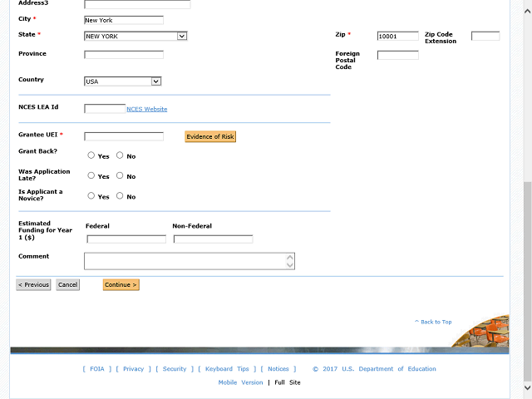532x399 pixels.
Task: Focus the Zip input field with 10001
Action: pyautogui.click(x=397, y=36)
